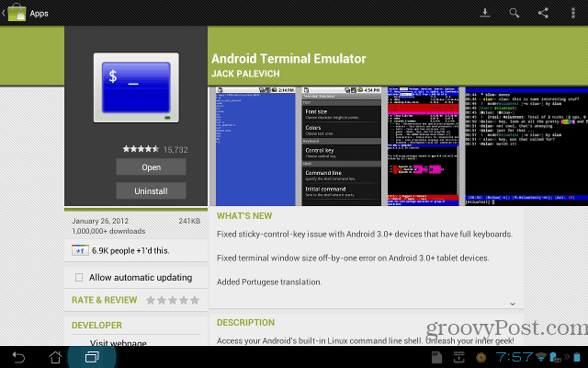Tap the January 26, 2012 date
This screenshot has width=588, height=368.
100,221
